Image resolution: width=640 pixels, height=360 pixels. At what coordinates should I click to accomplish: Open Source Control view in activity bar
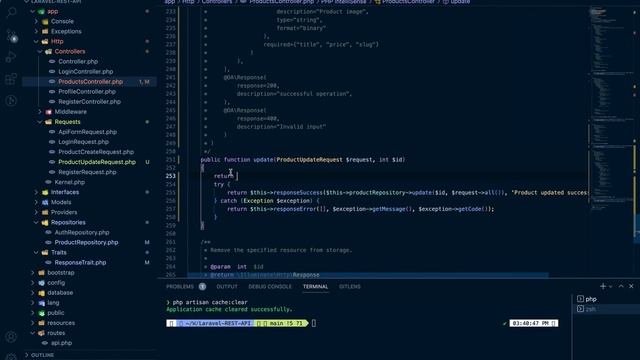point(11,36)
